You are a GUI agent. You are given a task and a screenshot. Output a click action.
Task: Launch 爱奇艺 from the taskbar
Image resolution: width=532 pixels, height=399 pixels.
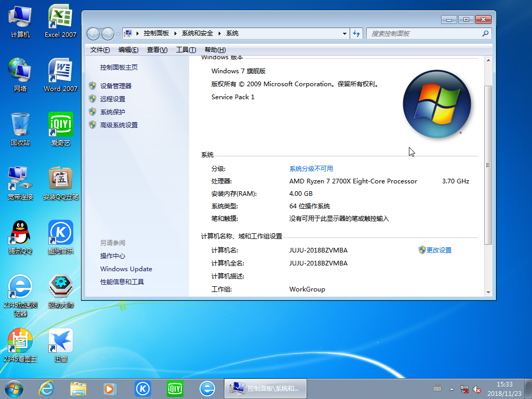175,389
